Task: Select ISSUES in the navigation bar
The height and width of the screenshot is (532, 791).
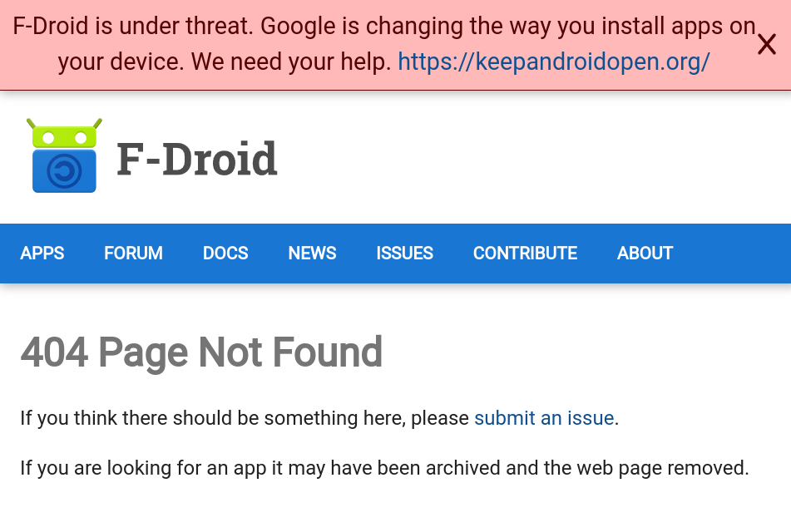Action: [x=404, y=254]
